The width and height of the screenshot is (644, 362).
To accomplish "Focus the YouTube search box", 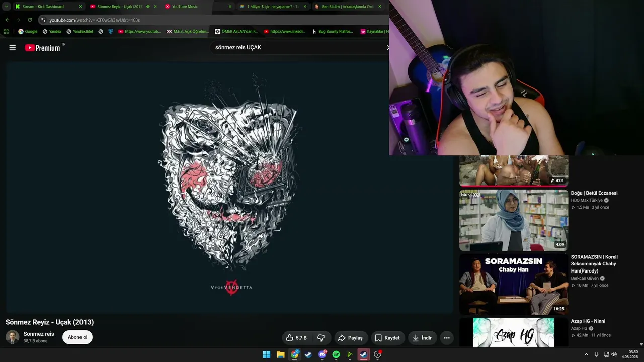I will click(299, 47).
